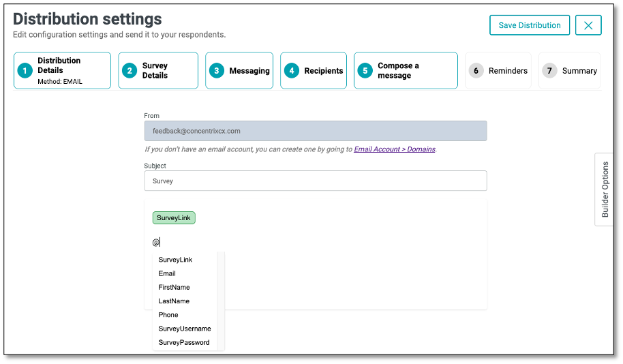This screenshot has height=364, width=623.
Task: Choose SurveyLink from the mention dropdown
Action: point(175,260)
